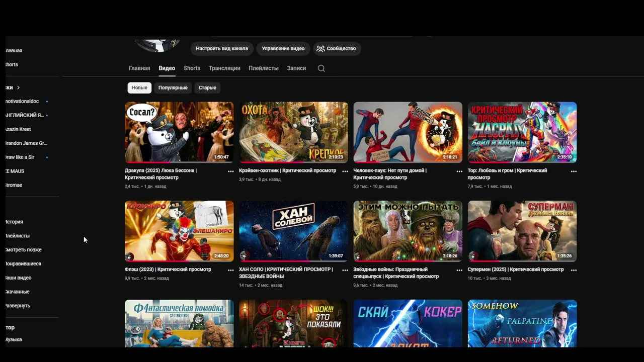
Task: Open more options for Человек-паук video
Action: tap(459, 171)
